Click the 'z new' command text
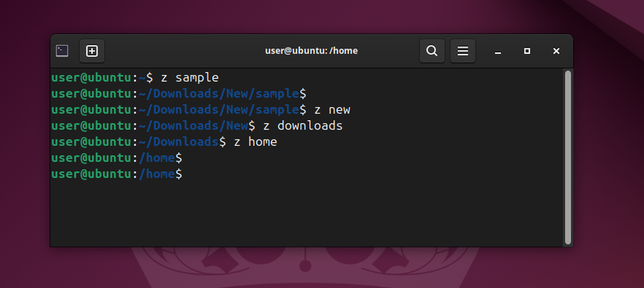The height and width of the screenshot is (288, 644). pyautogui.click(x=333, y=110)
